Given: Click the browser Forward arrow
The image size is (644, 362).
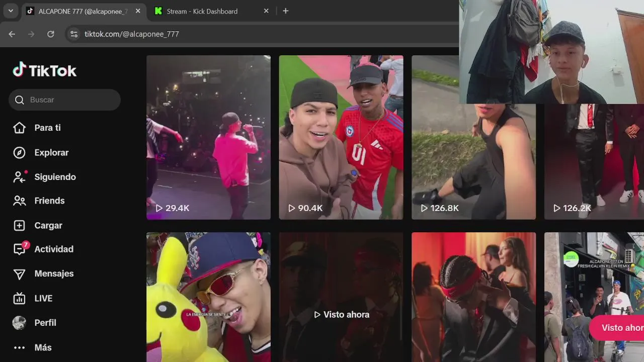Looking at the screenshot, I should pyautogui.click(x=31, y=34).
